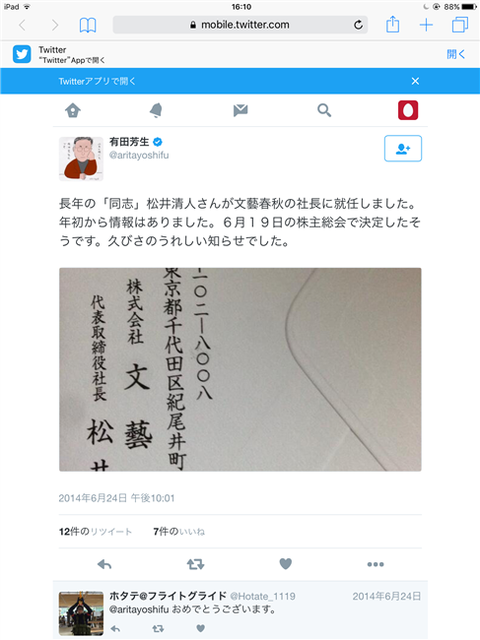480x640 pixels.
Task: Retweet the 有田芳生 tweet
Action: click(196, 564)
